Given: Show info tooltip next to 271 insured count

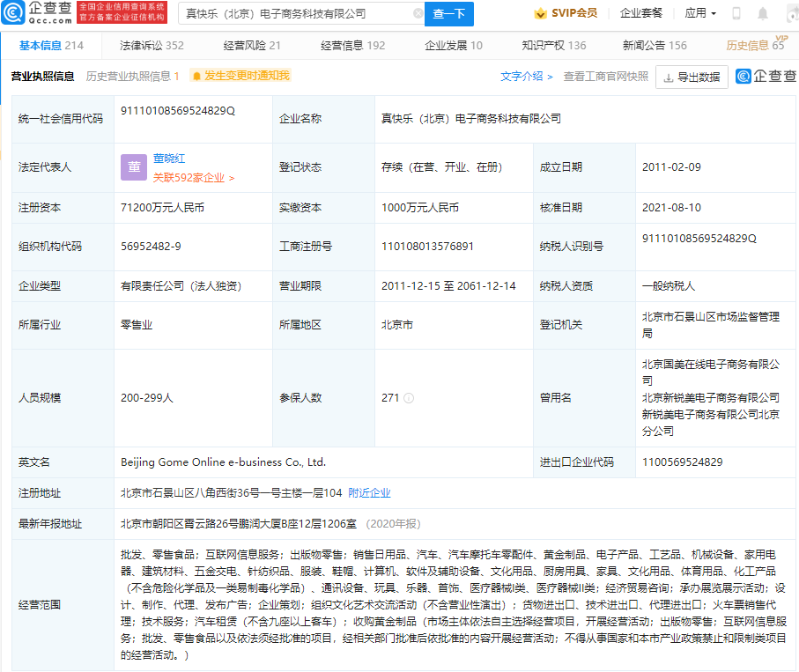Looking at the screenshot, I should coord(409,398).
